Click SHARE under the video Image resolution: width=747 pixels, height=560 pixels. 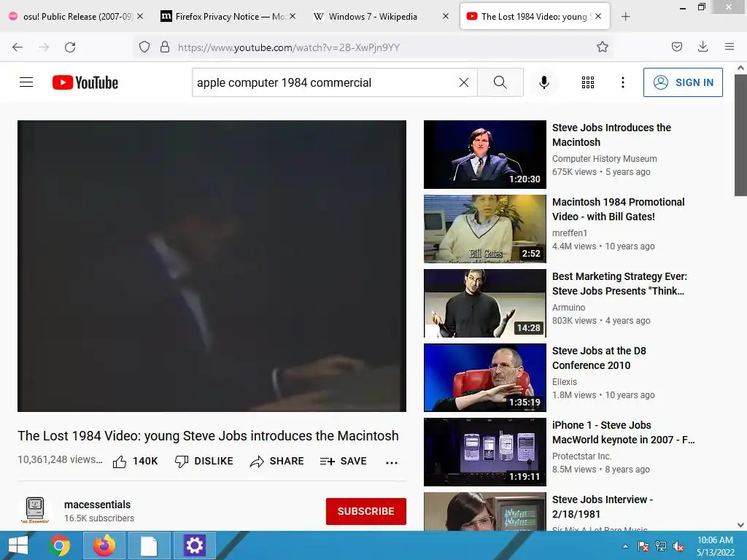click(276, 462)
